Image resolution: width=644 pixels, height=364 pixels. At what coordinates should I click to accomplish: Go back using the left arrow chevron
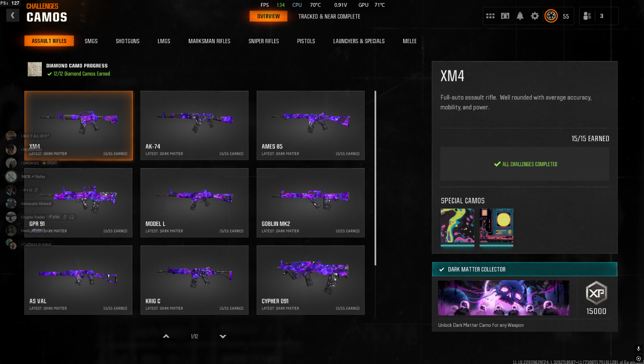point(13,15)
